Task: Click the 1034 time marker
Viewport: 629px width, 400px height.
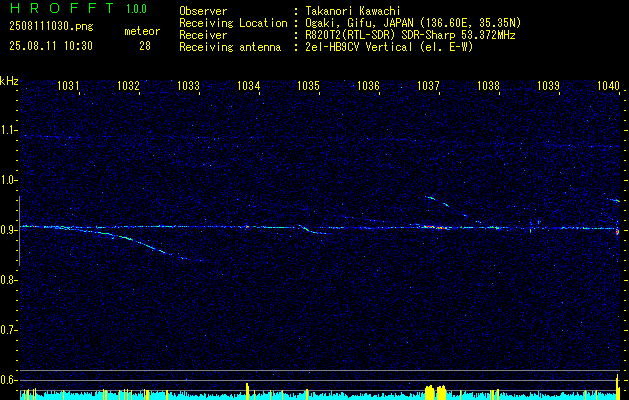Action: (x=248, y=85)
